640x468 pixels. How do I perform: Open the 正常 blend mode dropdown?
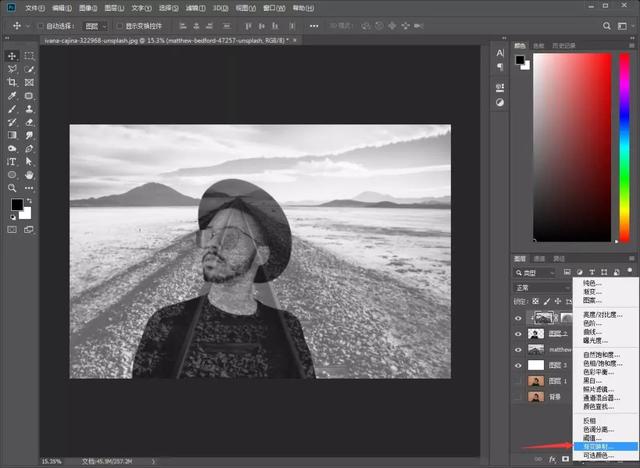542,288
